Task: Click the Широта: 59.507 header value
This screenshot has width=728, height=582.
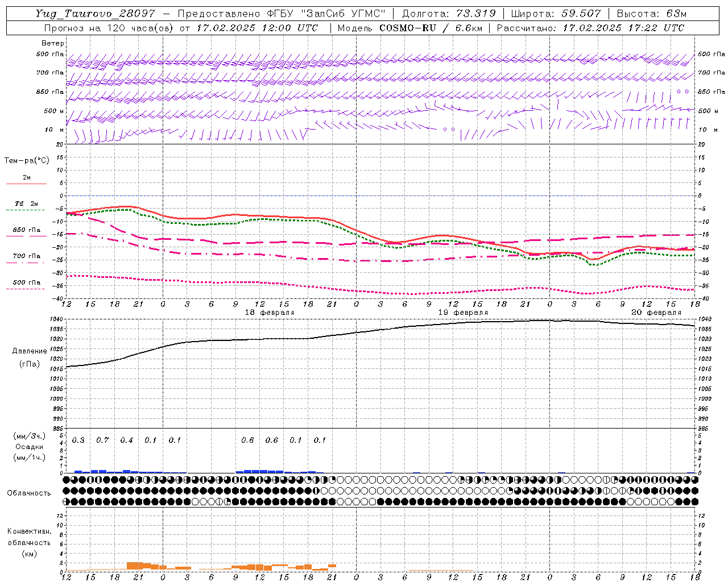Action: 556,14
